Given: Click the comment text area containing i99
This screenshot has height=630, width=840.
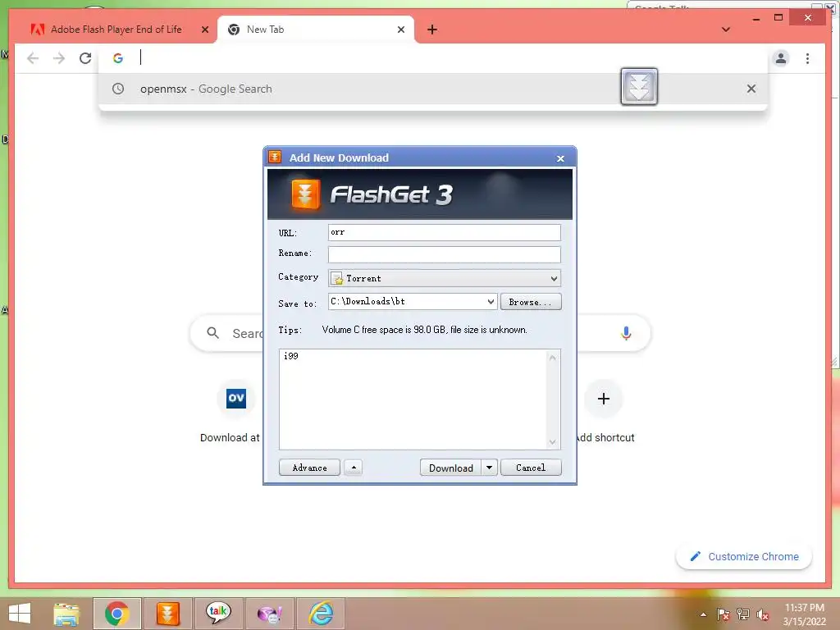Looking at the screenshot, I should 413,399.
